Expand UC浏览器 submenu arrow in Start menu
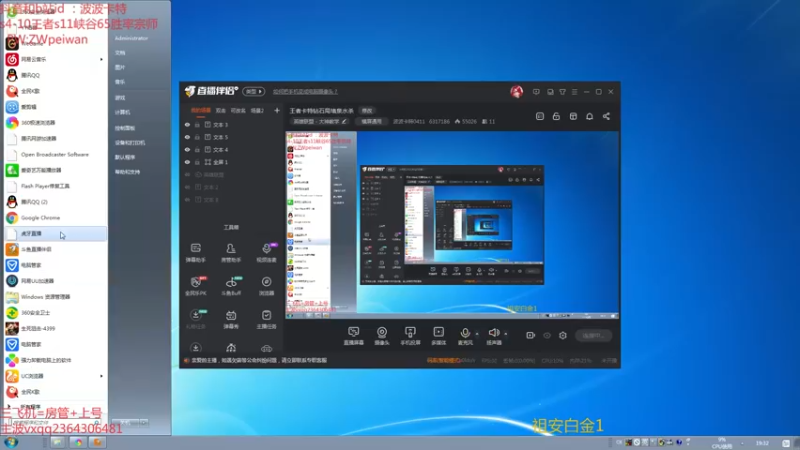 101,376
